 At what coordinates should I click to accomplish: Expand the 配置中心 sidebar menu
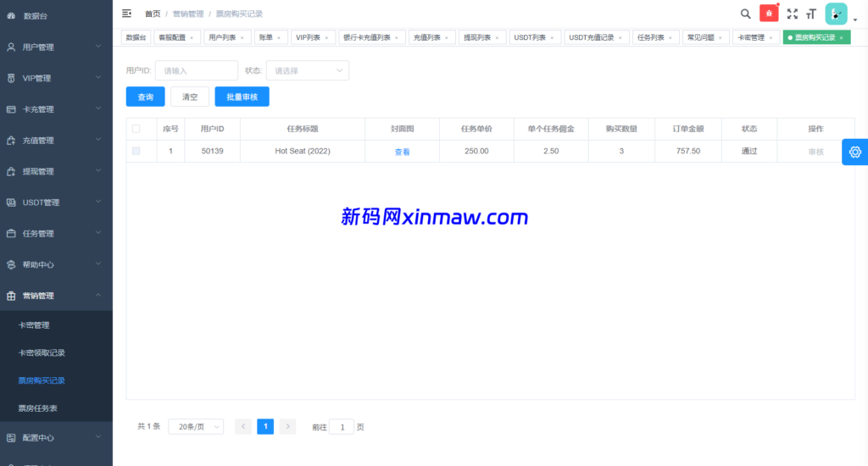coord(98,436)
